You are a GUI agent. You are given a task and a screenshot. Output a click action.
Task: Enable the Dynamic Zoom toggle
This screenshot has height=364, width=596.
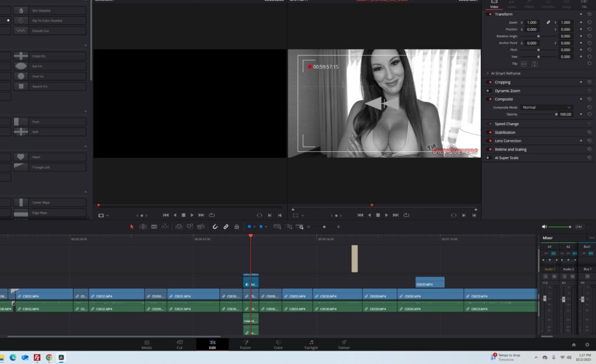(489, 91)
